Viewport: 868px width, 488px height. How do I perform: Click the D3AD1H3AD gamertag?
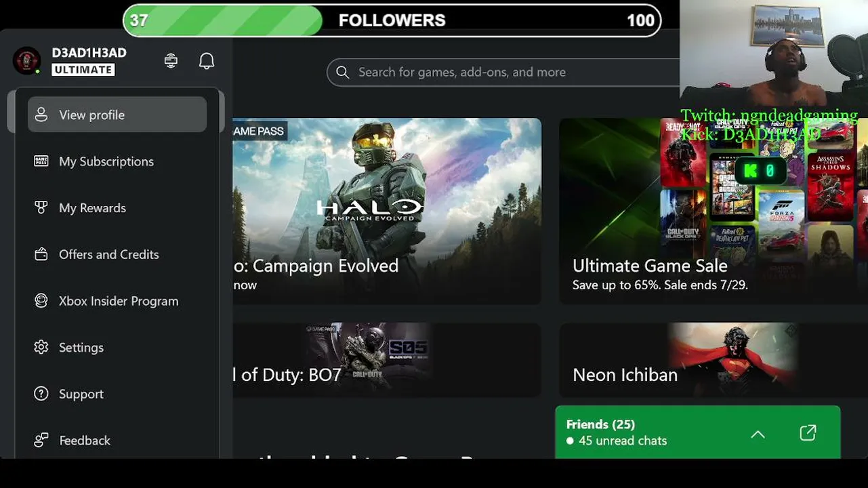(x=89, y=53)
